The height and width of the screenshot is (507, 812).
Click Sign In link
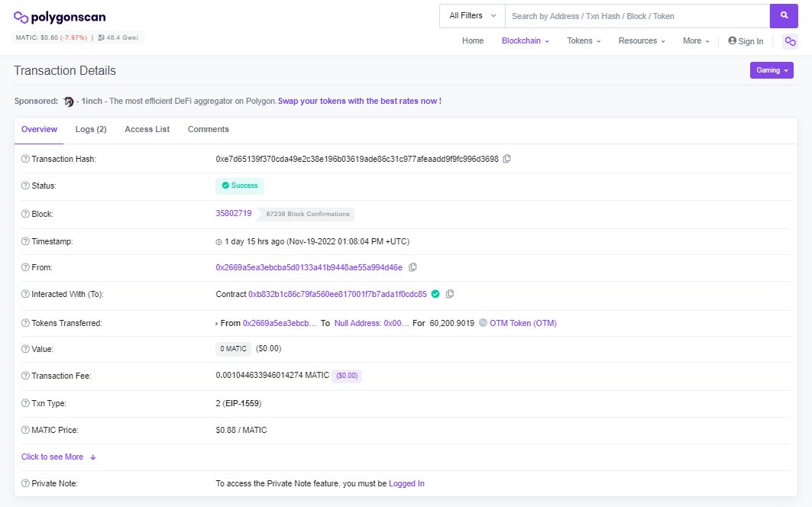(x=746, y=41)
